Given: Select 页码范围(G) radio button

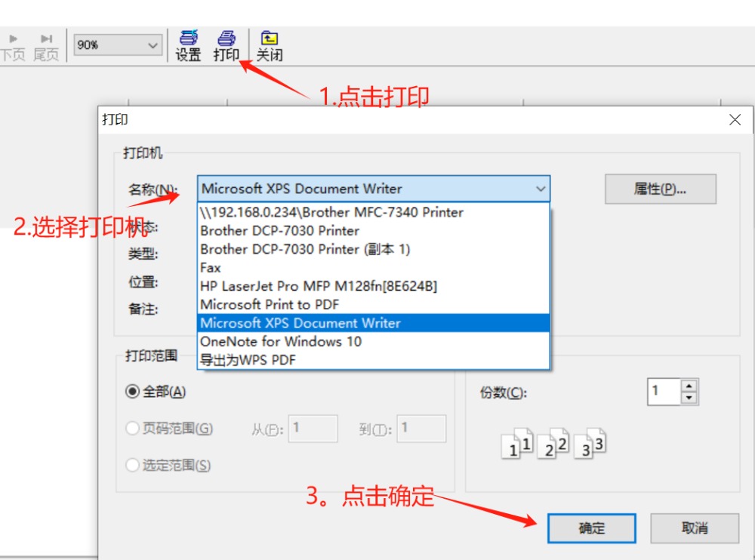Looking at the screenshot, I should pyautogui.click(x=132, y=428).
